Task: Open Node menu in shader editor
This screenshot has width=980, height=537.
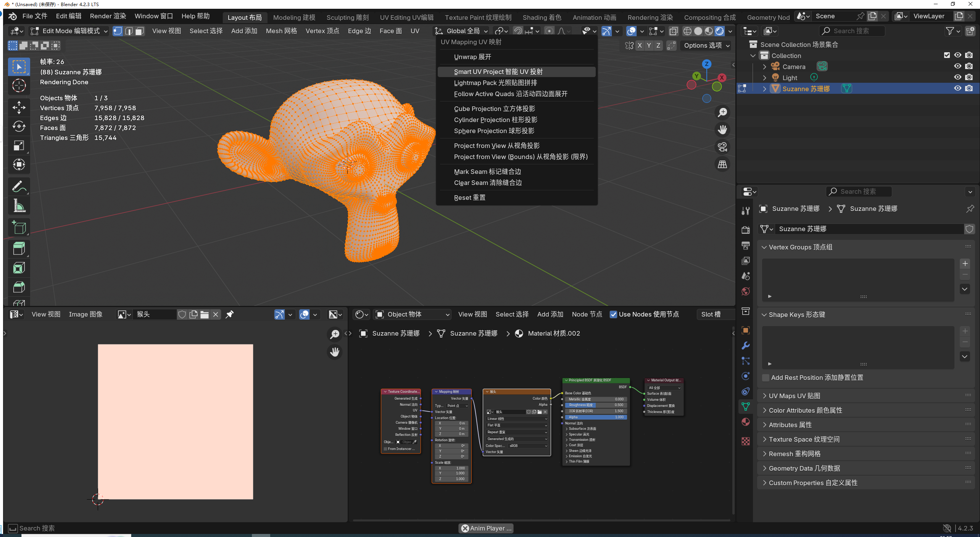Action: click(x=587, y=314)
